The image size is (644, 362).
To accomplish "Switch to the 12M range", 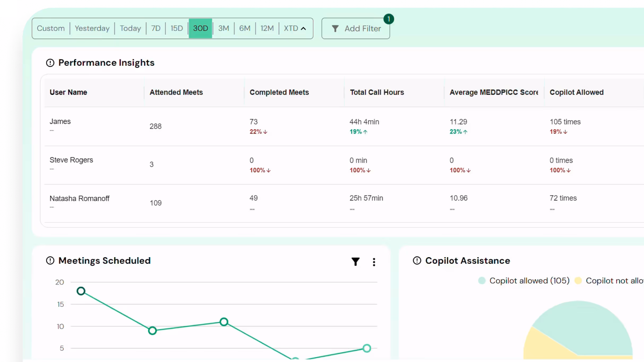I will (267, 28).
